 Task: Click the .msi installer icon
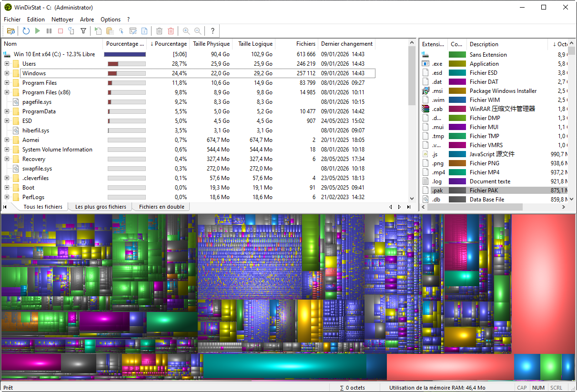426,91
